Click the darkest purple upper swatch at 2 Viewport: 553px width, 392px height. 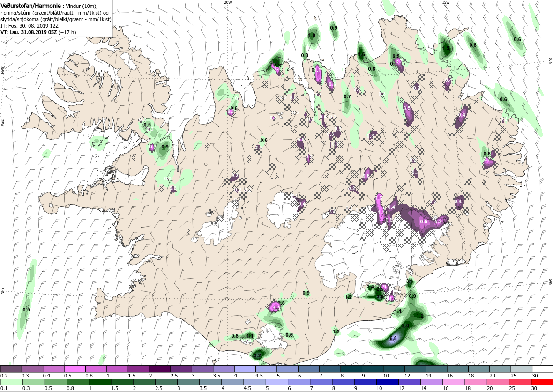[x=160, y=369]
